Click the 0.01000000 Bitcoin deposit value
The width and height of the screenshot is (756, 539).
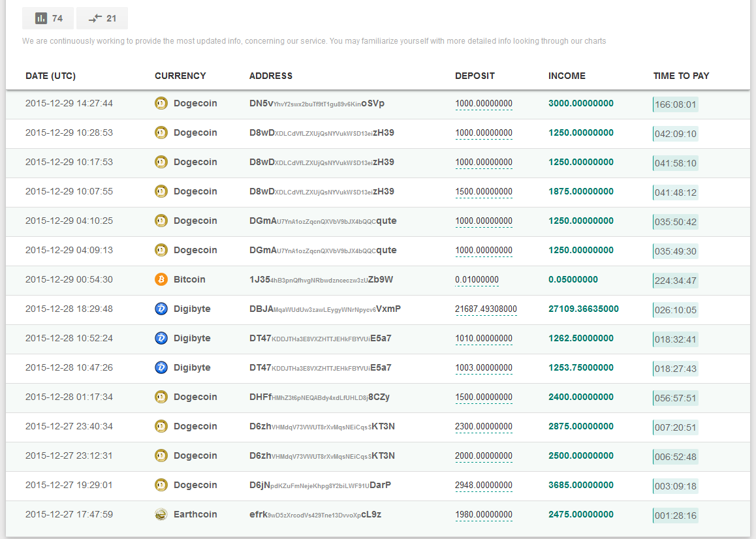[x=477, y=279]
